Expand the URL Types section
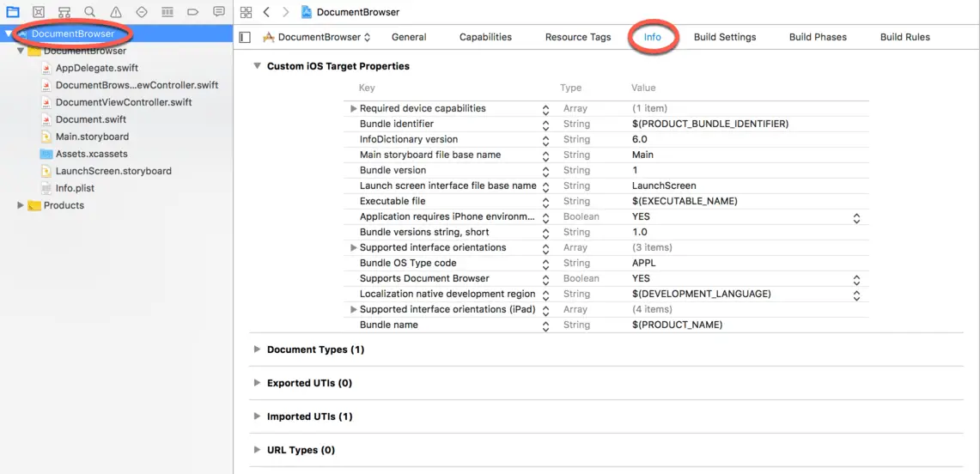The image size is (980, 474). [x=257, y=450]
